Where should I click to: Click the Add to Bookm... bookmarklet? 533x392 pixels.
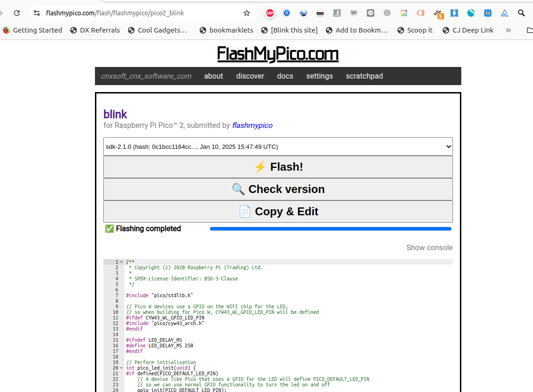point(357,30)
